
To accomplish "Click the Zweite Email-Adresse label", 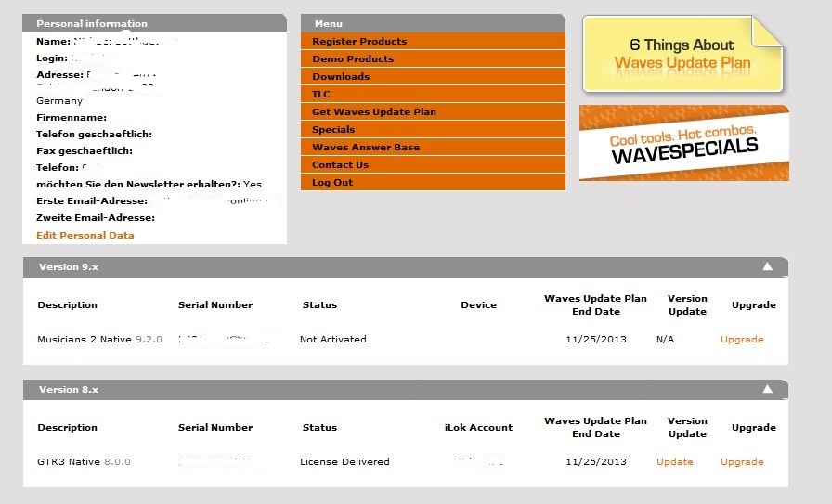I will point(96,217).
